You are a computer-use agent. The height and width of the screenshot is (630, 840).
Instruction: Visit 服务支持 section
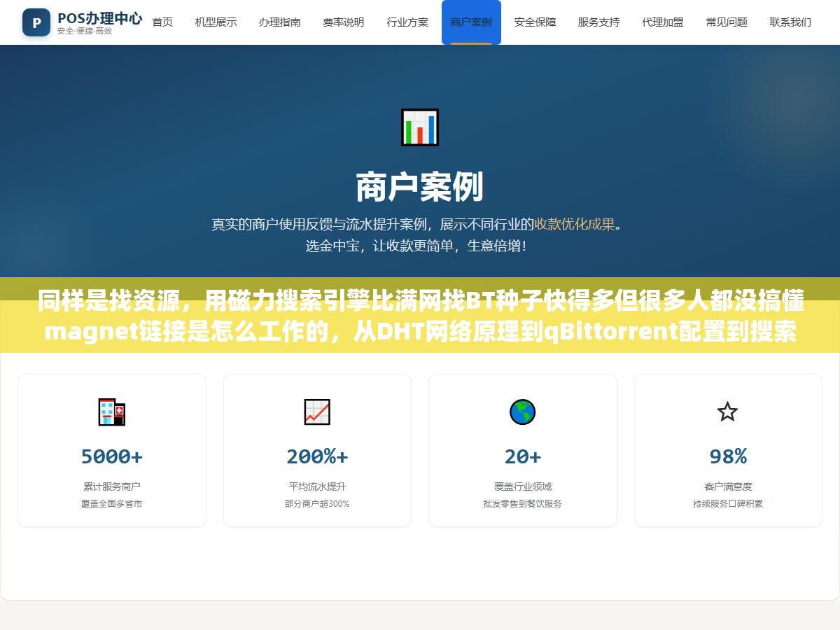(x=599, y=22)
